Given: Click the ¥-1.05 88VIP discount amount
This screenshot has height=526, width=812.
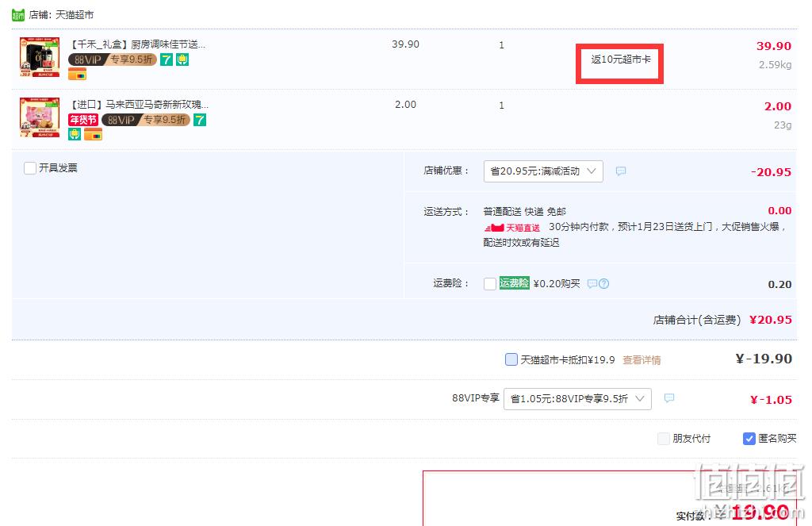Looking at the screenshot, I should click(x=771, y=400).
